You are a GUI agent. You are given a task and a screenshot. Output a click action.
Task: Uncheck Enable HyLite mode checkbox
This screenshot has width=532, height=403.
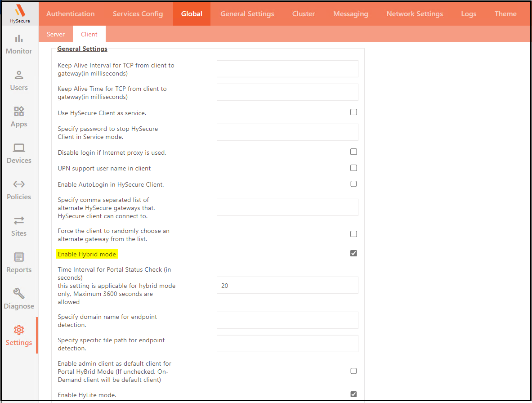tap(353, 394)
